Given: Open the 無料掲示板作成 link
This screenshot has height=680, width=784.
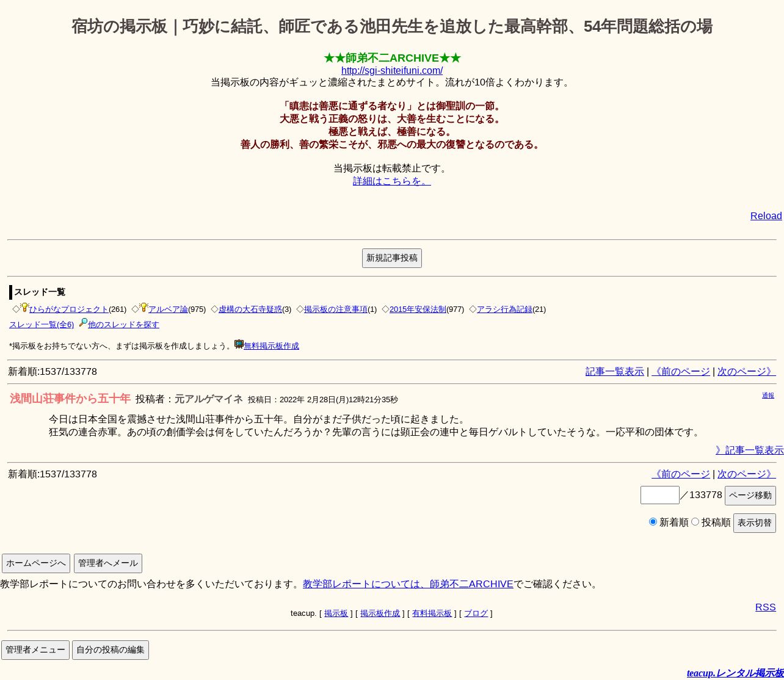Looking at the screenshot, I should [x=271, y=346].
